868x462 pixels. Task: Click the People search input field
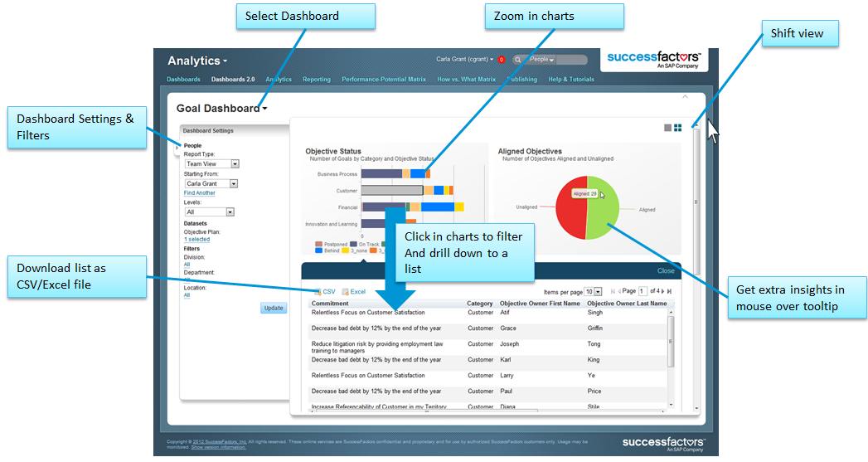click(x=571, y=59)
